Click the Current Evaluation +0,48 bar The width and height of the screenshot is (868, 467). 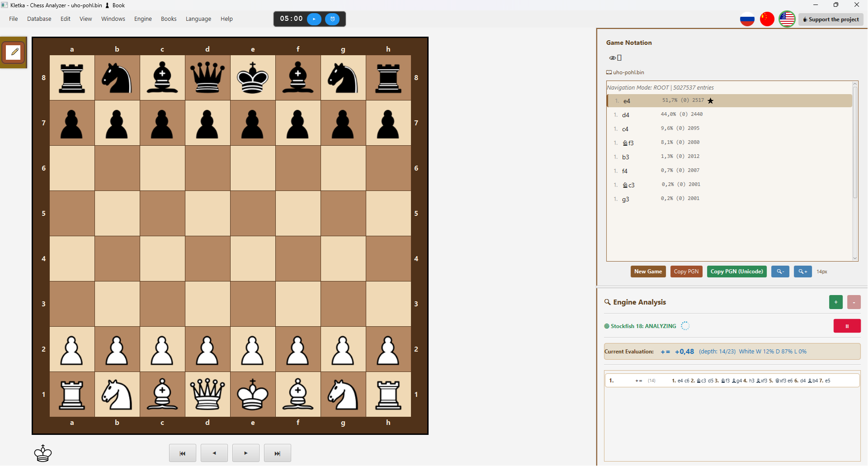[x=732, y=352]
